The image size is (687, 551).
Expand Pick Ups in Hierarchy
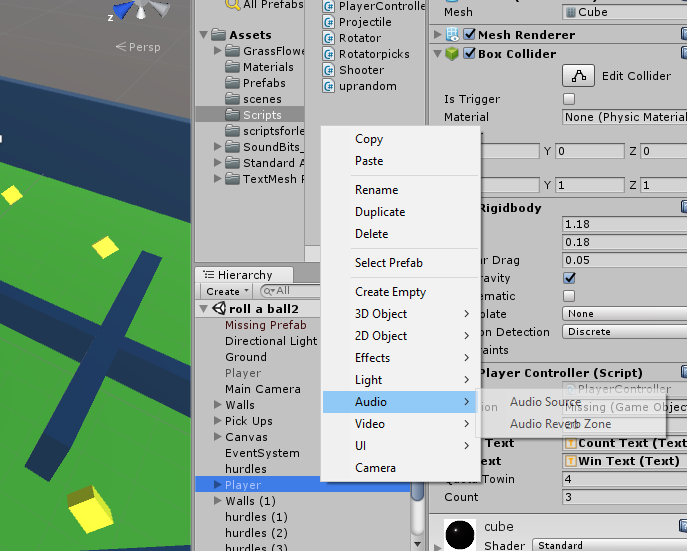tap(217, 421)
